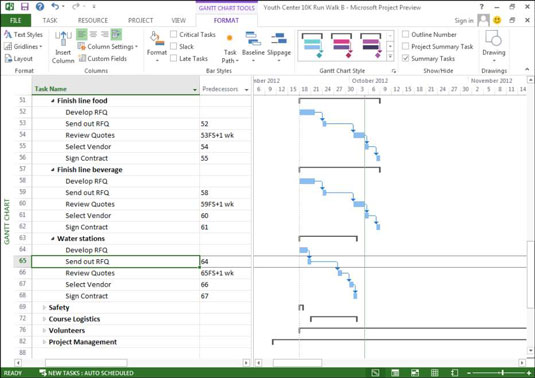Enable the Critical Tasks checkbox

[173, 34]
